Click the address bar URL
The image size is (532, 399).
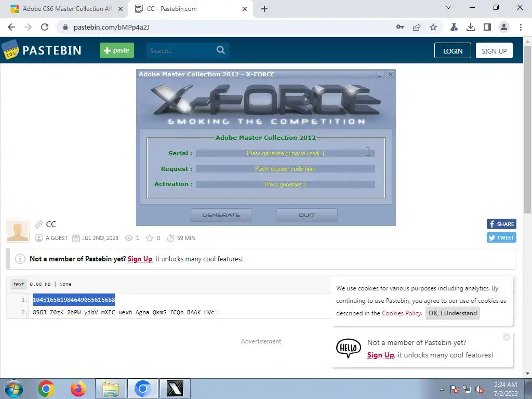point(112,27)
